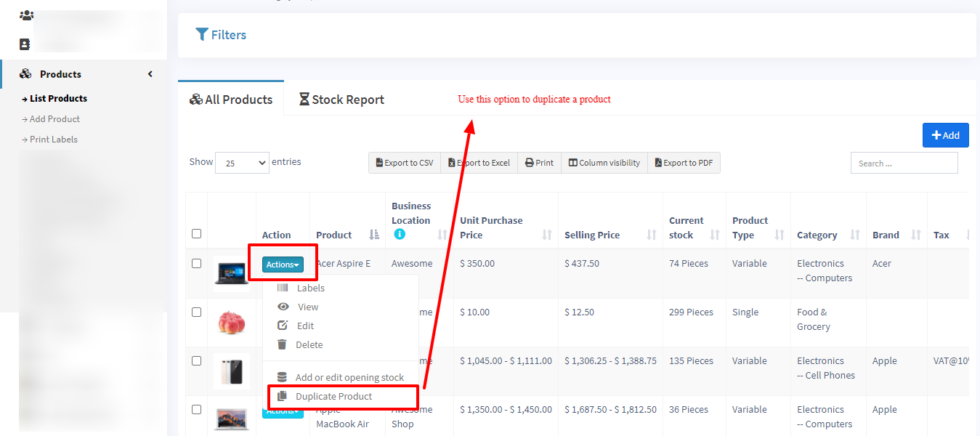Click the Brand column sort arrows
The height and width of the screenshot is (436, 980).
coord(916,235)
